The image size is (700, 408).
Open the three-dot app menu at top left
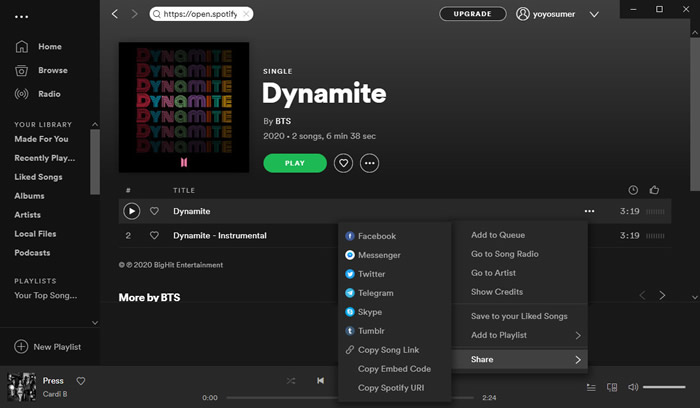pyautogui.click(x=21, y=17)
